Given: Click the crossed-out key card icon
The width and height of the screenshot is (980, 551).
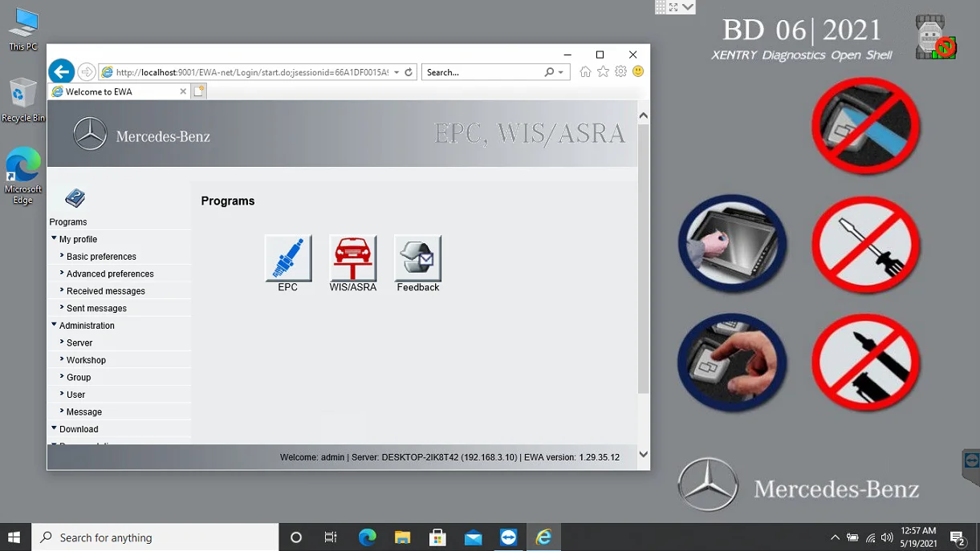Looking at the screenshot, I should 865,125.
